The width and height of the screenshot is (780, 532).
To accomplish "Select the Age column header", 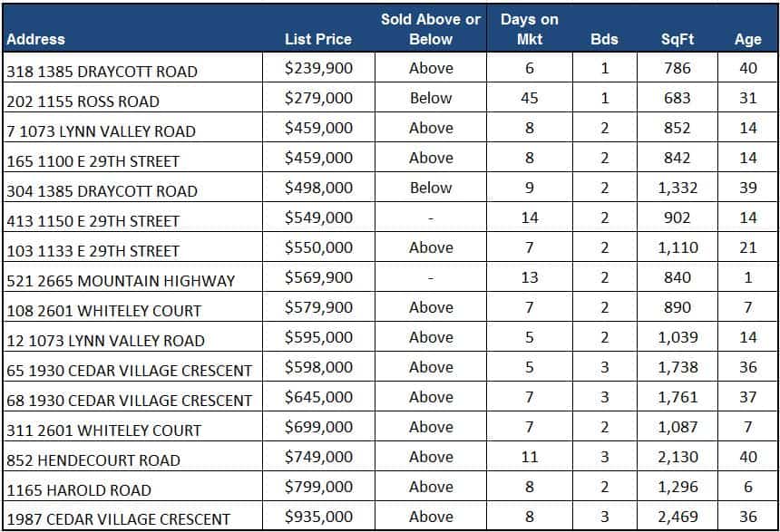I will point(747,39).
